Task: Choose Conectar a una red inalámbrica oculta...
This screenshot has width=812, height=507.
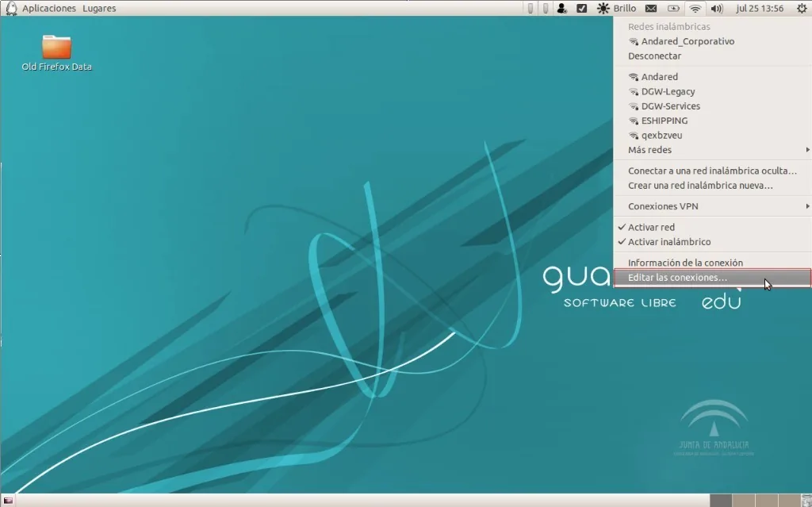Action: pos(712,171)
